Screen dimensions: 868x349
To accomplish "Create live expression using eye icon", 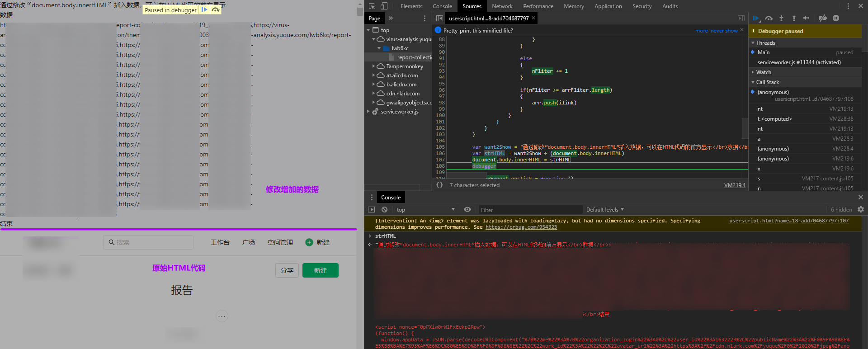I will click(x=467, y=209).
